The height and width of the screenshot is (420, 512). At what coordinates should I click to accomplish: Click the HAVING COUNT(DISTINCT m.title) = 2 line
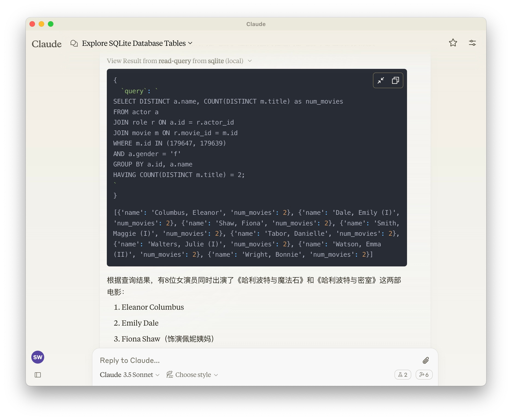point(179,175)
